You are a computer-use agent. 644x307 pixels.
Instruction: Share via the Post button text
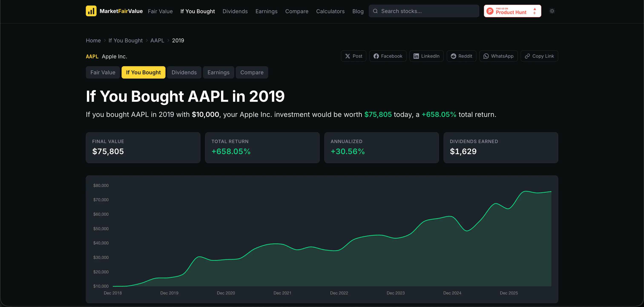pyautogui.click(x=357, y=56)
